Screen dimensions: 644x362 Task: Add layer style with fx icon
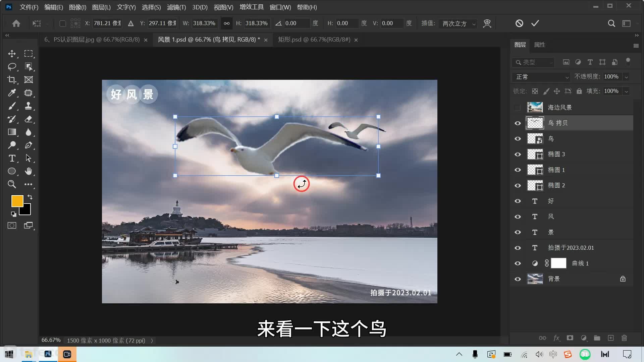pyautogui.click(x=556, y=338)
